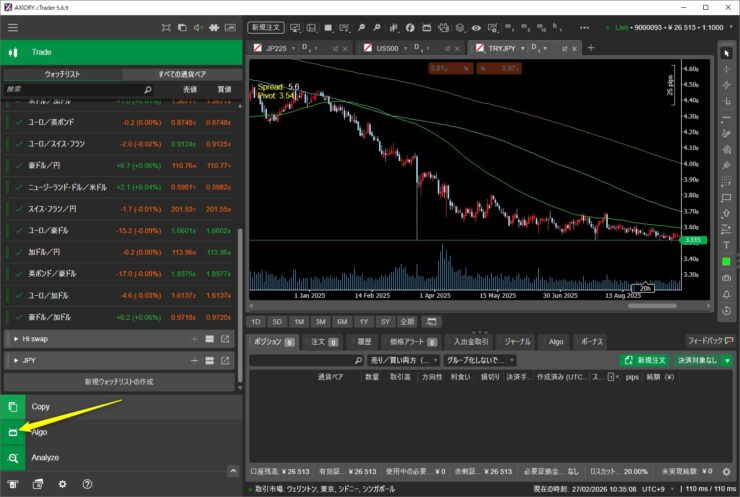Switch to すべての通貨ペア tab
The height and width of the screenshot is (497, 740).
(181, 75)
